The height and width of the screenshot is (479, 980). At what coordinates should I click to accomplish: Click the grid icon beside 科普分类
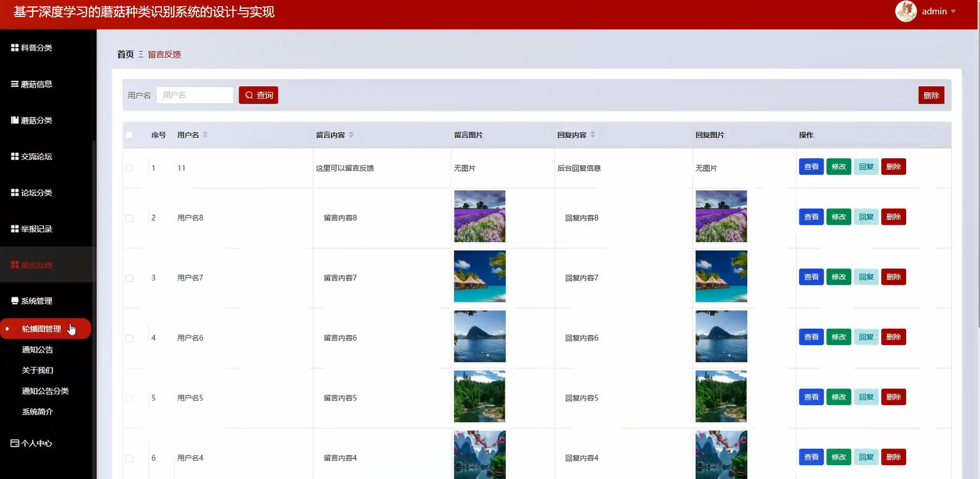click(15, 48)
